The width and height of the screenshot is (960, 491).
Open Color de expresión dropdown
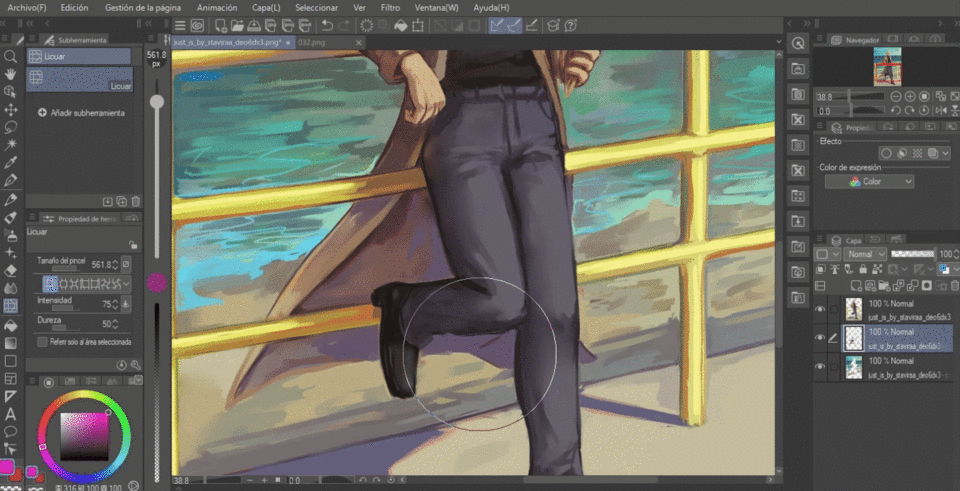869,182
